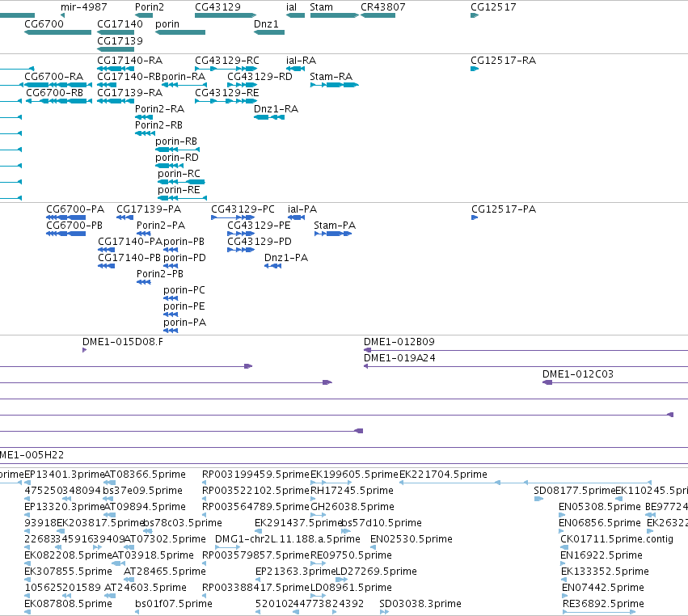Click transcript porin-RC label
688x616 pixels.
point(179,174)
